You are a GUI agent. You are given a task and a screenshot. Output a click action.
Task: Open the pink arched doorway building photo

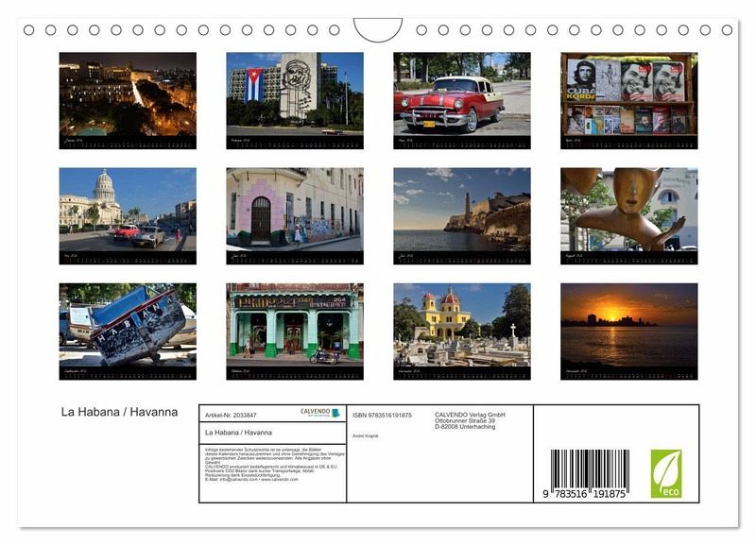pos(295,216)
